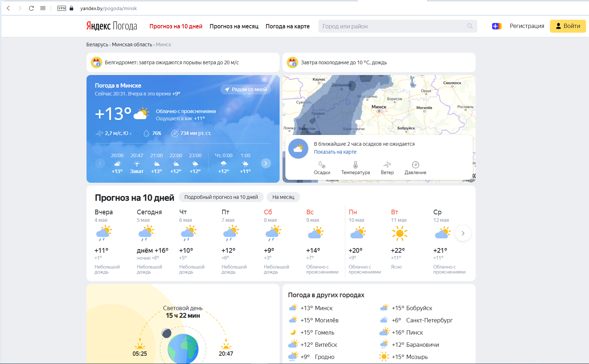Open +15° Мозырь weather
Image resolution: width=589 pixels, height=364 pixels.
click(x=404, y=357)
